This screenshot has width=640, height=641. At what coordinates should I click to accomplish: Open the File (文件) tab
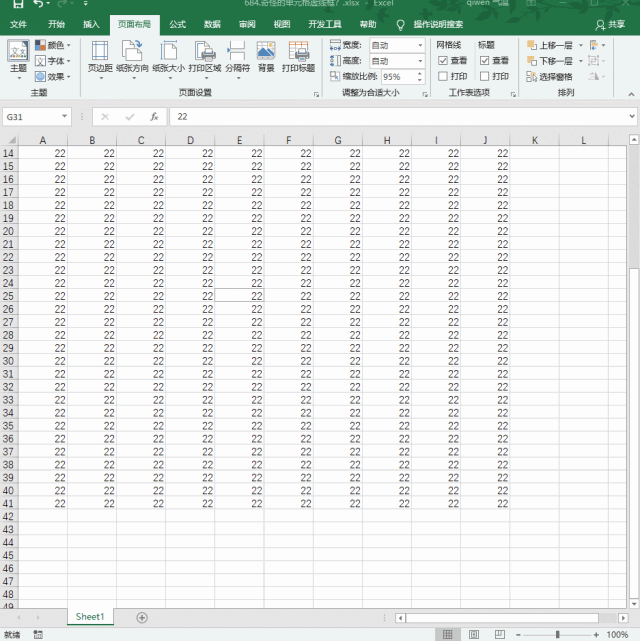tap(18, 25)
